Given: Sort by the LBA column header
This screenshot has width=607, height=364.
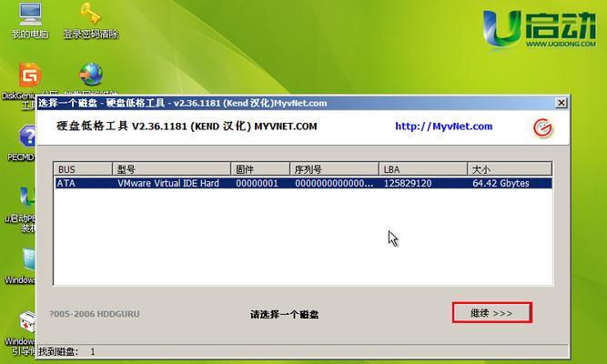Looking at the screenshot, I should click(423, 169).
